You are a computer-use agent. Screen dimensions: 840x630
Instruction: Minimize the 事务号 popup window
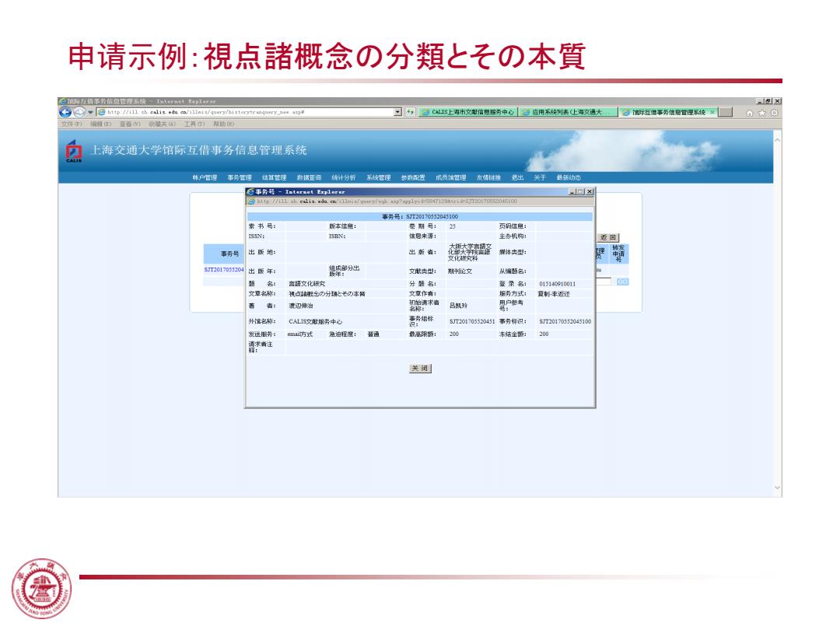click(572, 192)
